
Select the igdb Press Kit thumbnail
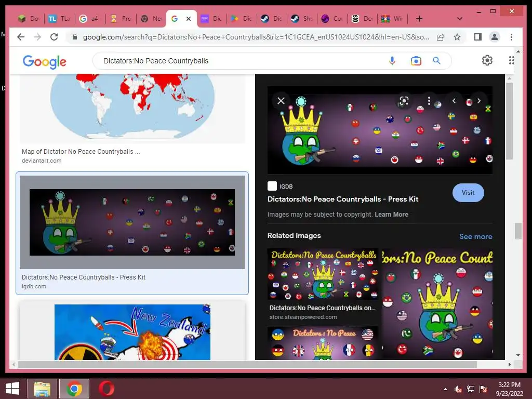[132, 222]
